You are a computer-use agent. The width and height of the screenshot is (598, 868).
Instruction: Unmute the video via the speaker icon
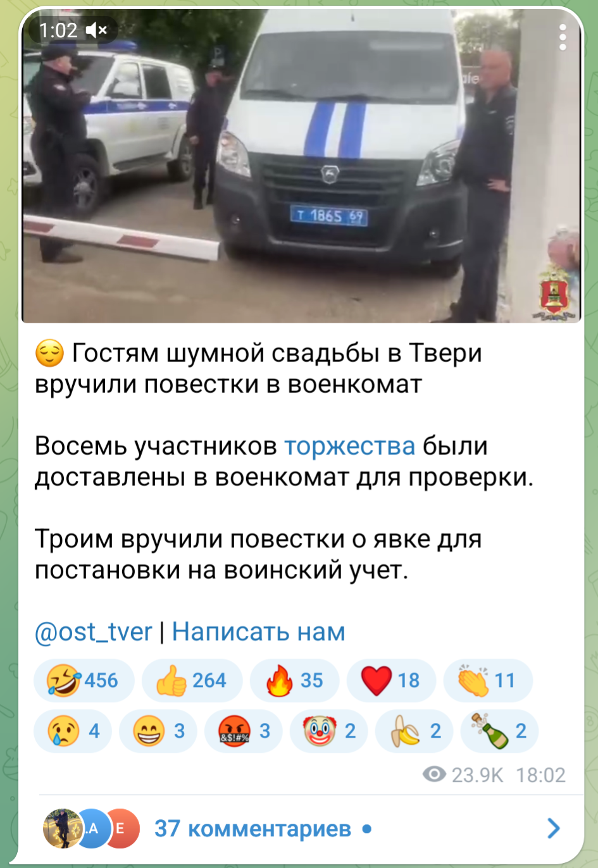96,30
